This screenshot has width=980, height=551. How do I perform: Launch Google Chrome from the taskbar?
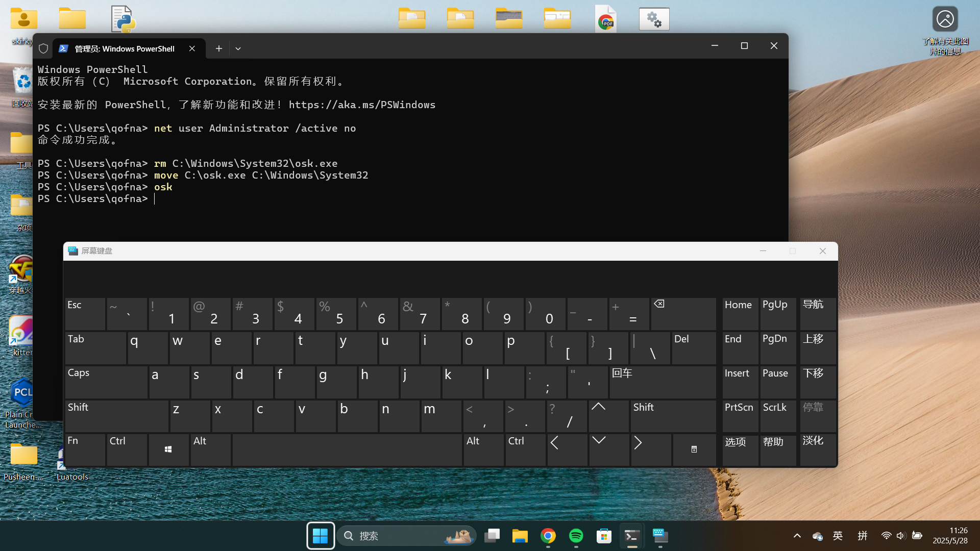(548, 536)
